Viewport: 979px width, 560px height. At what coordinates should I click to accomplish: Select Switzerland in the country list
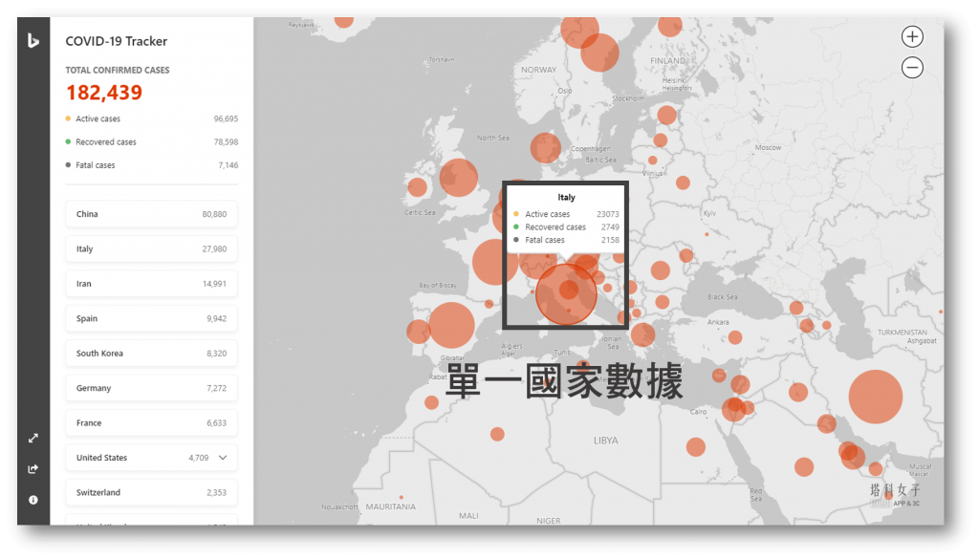pos(151,492)
